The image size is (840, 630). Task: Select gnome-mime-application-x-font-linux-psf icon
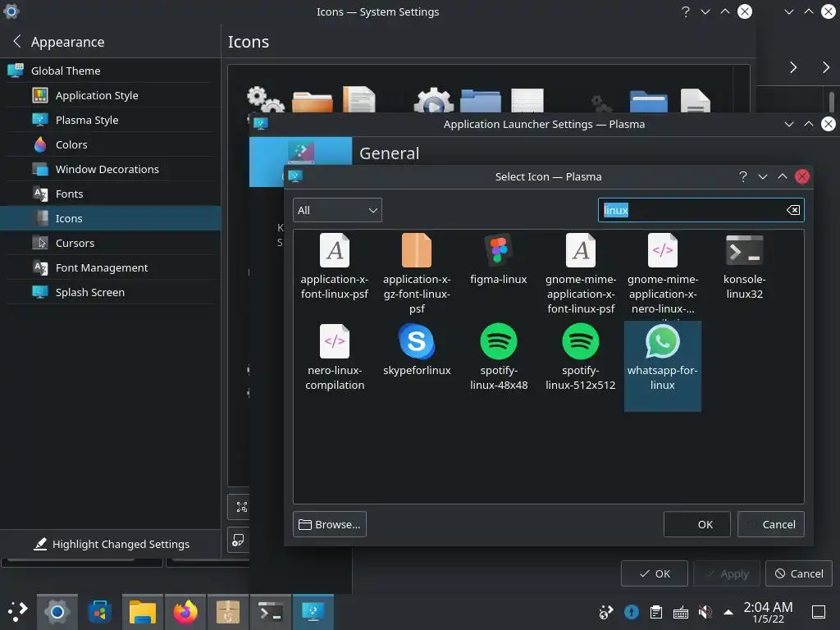(x=580, y=266)
